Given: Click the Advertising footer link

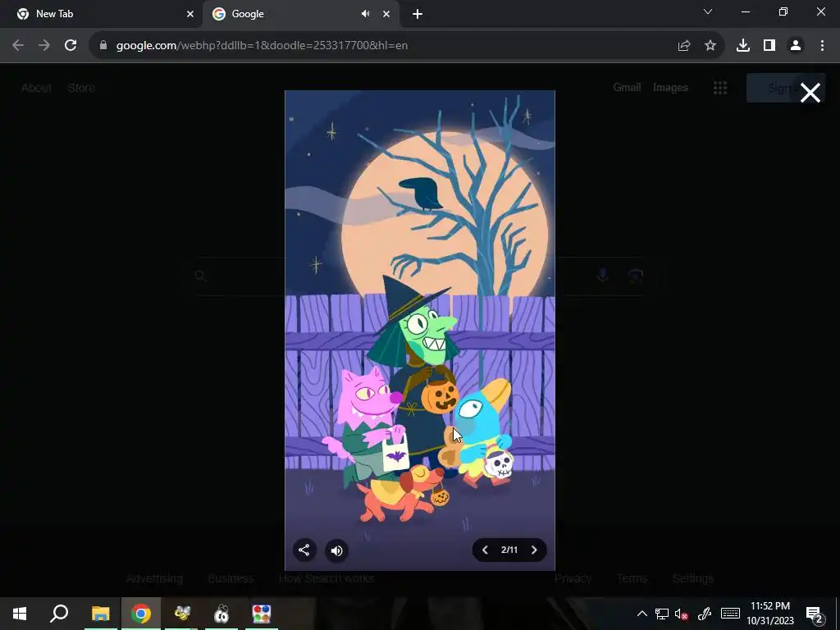Looking at the screenshot, I should [154, 578].
